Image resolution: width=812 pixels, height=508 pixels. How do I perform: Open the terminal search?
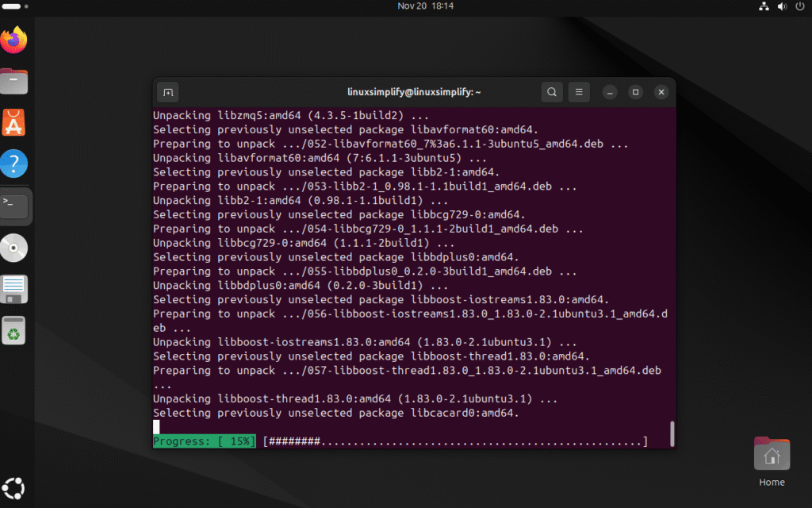pos(551,92)
